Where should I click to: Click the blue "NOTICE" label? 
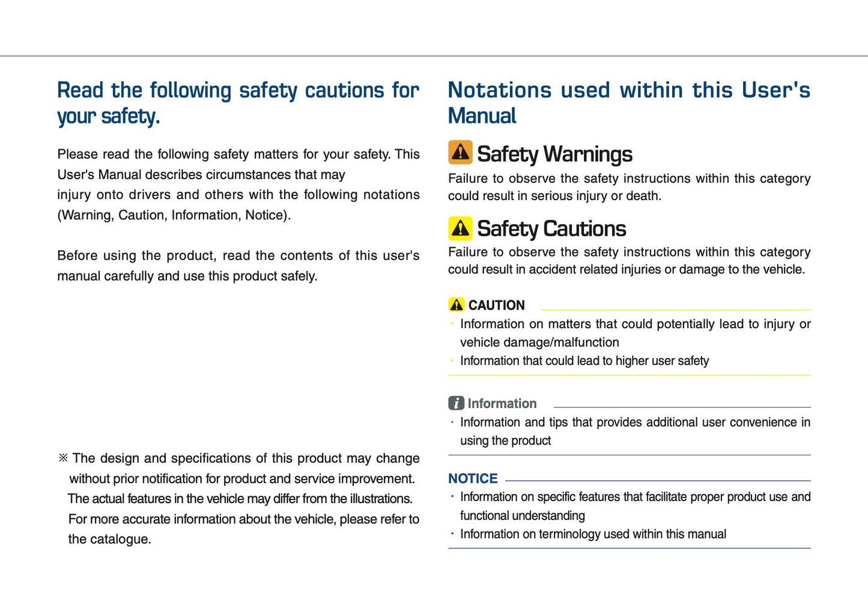[473, 478]
